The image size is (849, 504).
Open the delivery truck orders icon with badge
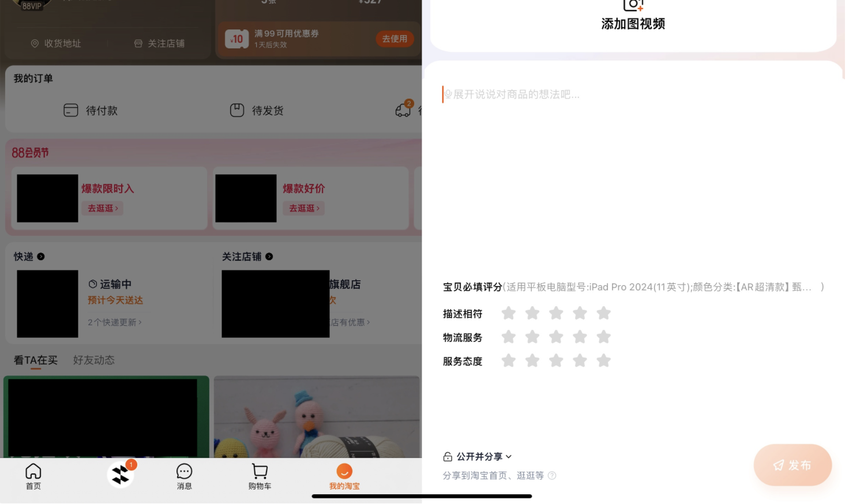pyautogui.click(x=404, y=109)
